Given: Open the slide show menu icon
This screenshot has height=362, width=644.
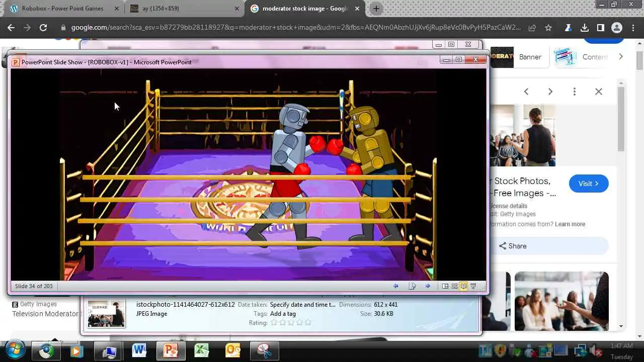Looking at the screenshot, I should (412, 286).
